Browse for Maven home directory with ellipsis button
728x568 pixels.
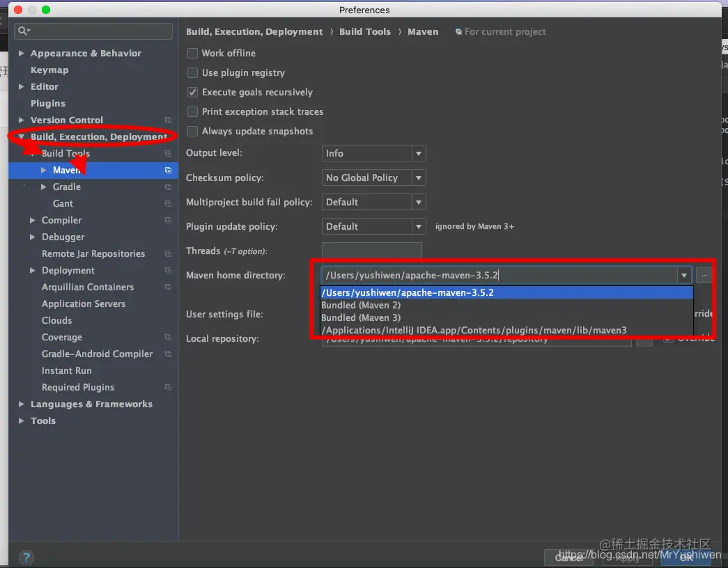pos(704,275)
